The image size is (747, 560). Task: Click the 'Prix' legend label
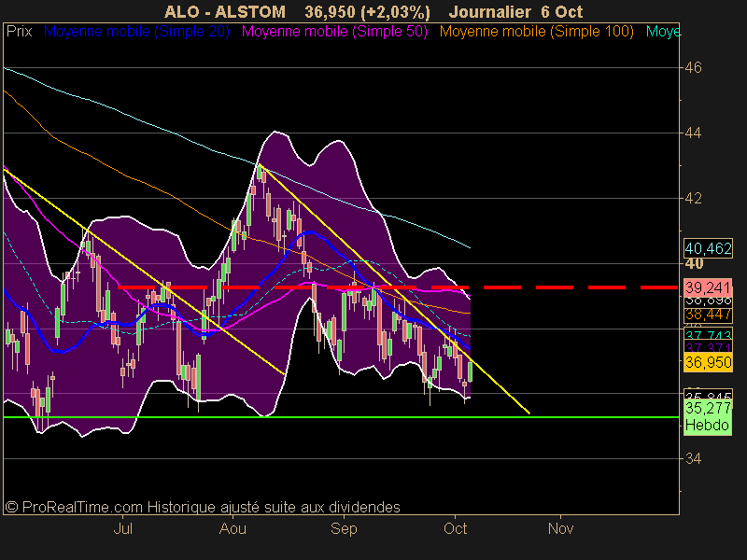[x=19, y=32]
